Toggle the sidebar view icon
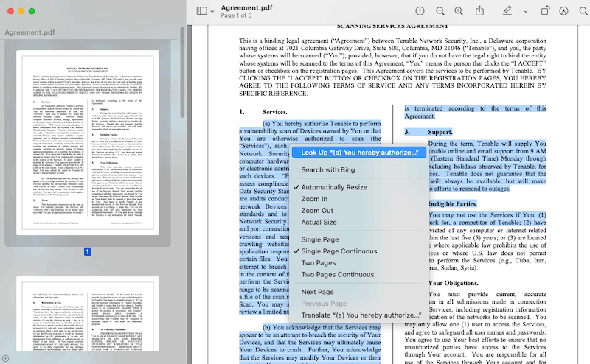 pyautogui.click(x=201, y=11)
